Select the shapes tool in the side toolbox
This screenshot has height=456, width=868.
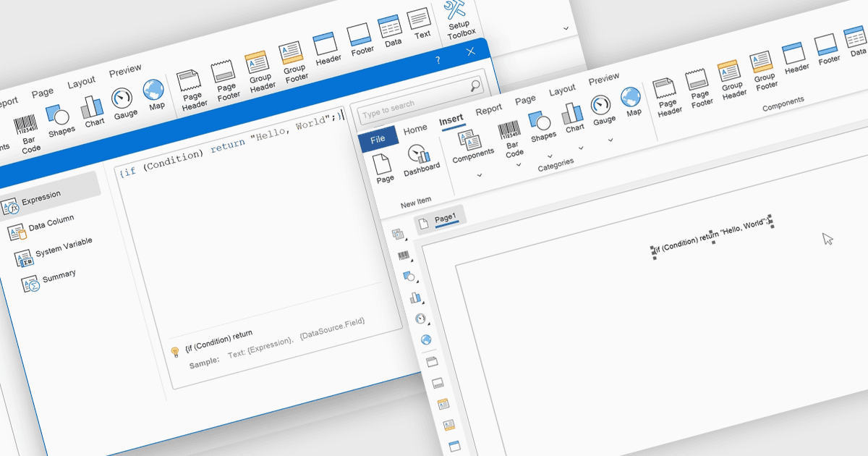point(409,276)
